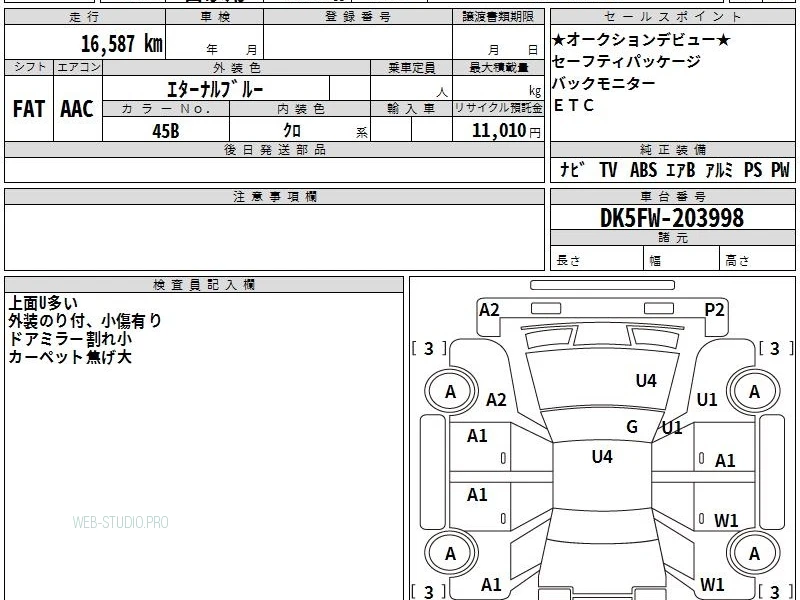The width and height of the screenshot is (800, 600).
Task: Click the G mark on the windshield
Action: coord(632,427)
